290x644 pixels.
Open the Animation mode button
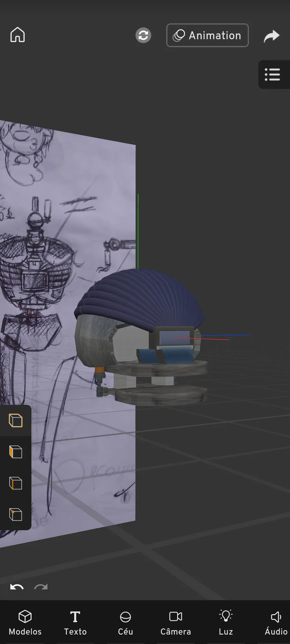[x=207, y=35]
